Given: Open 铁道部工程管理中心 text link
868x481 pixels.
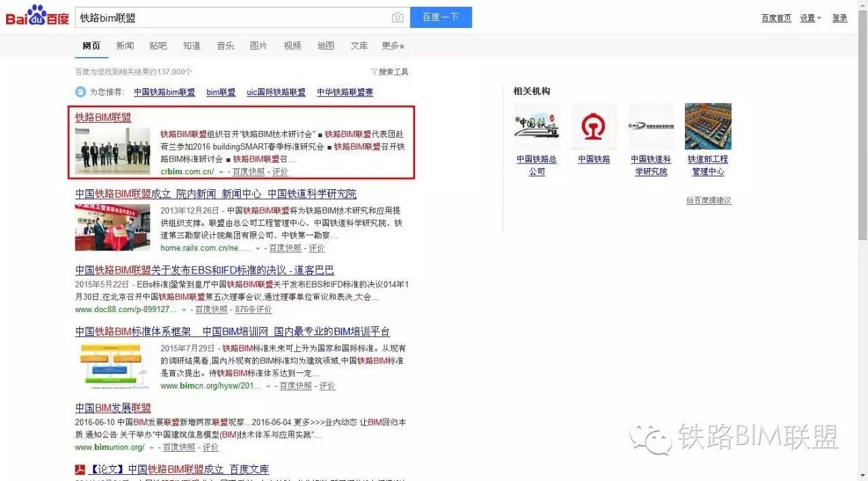Looking at the screenshot, I should 708,166.
